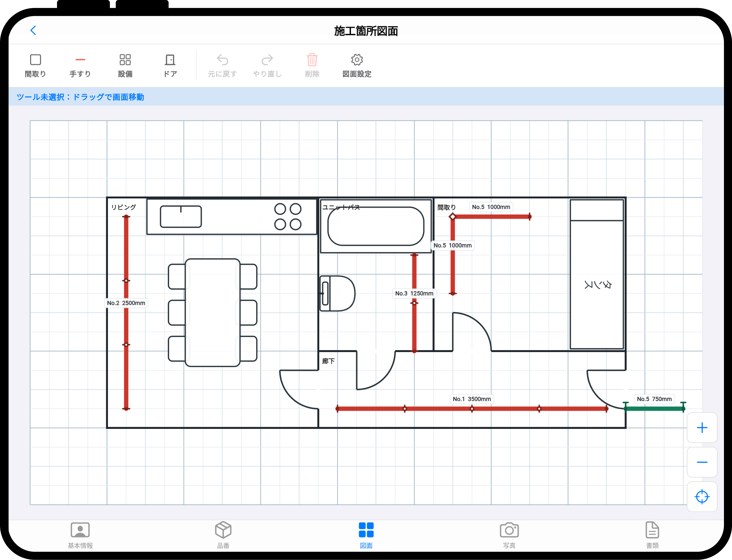
Task: Select the タンス wardrobe furniture
Action: pos(597,274)
